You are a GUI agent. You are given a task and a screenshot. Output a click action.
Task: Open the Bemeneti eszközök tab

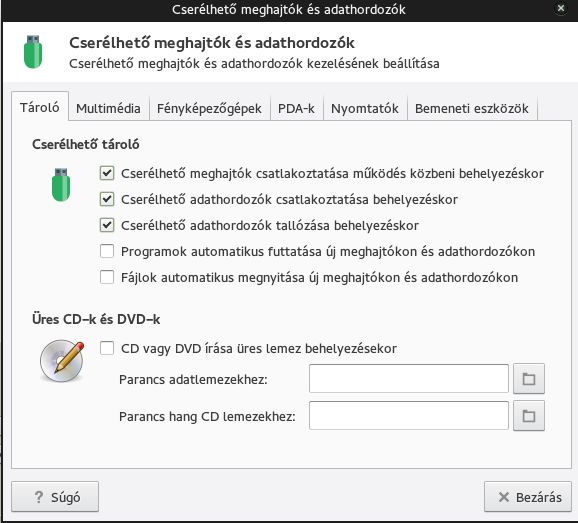point(472,109)
